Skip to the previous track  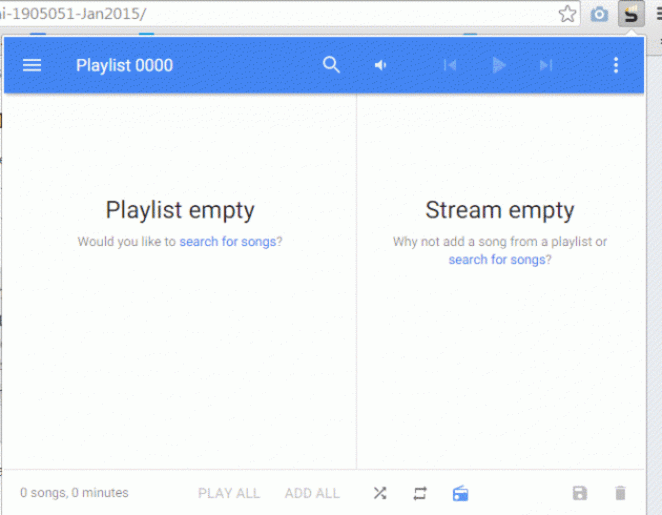450,65
